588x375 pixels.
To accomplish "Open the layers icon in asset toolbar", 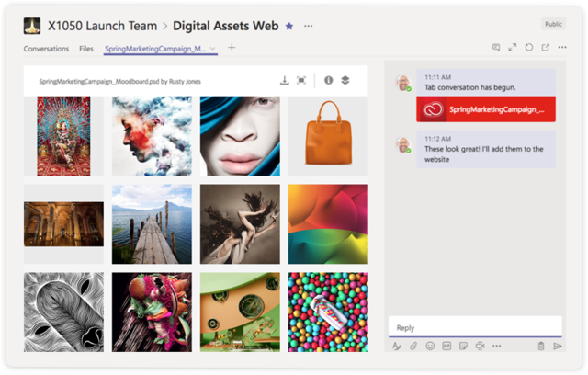I will pos(345,80).
